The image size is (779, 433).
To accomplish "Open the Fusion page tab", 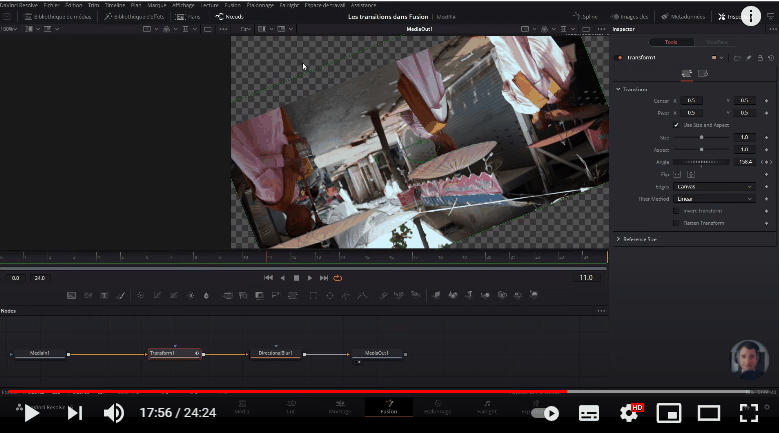I will click(388, 410).
